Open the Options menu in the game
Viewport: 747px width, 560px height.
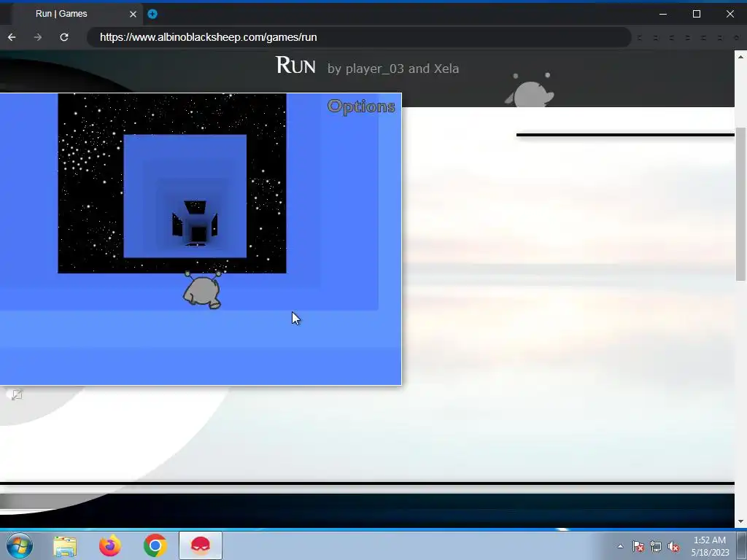[x=361, y=106]
